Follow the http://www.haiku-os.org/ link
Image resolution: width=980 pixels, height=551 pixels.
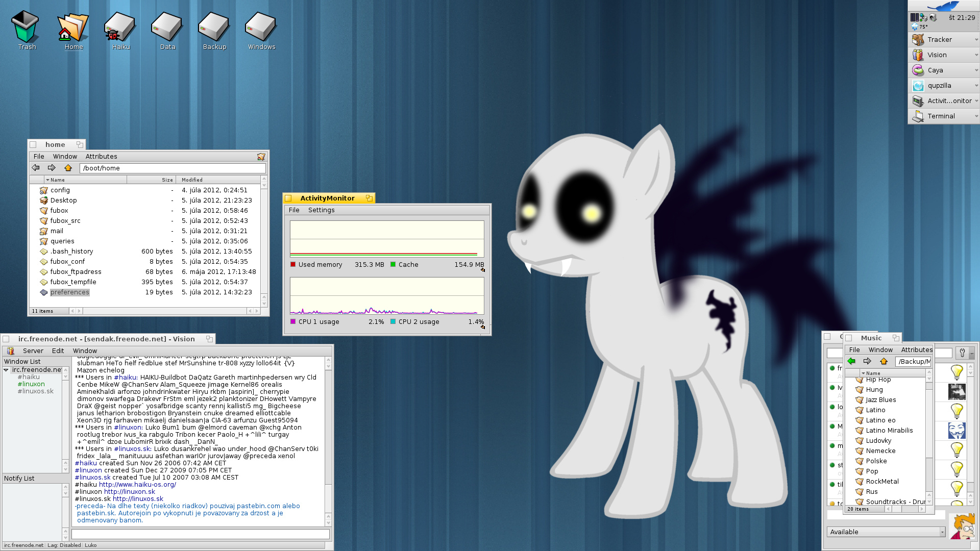137,485
